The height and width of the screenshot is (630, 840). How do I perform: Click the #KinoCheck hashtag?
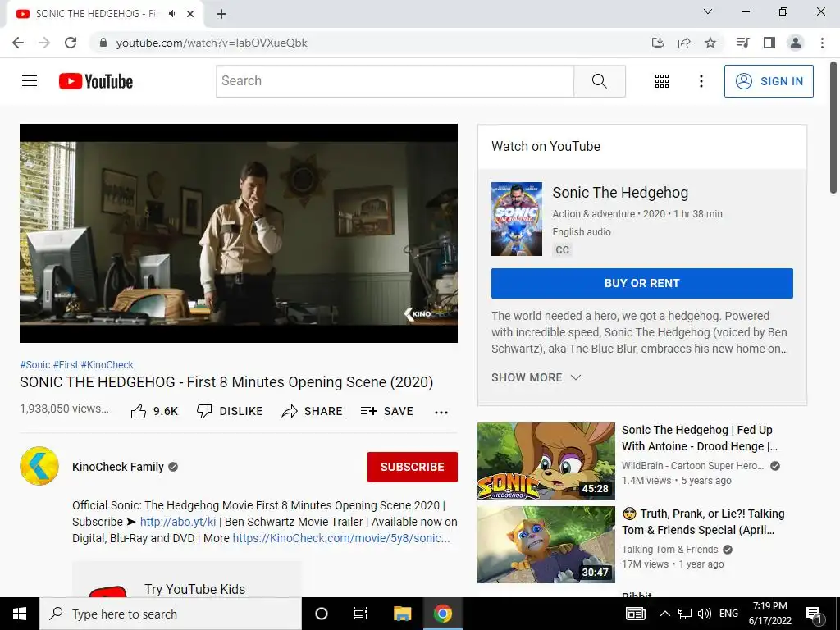click(107, 365)
